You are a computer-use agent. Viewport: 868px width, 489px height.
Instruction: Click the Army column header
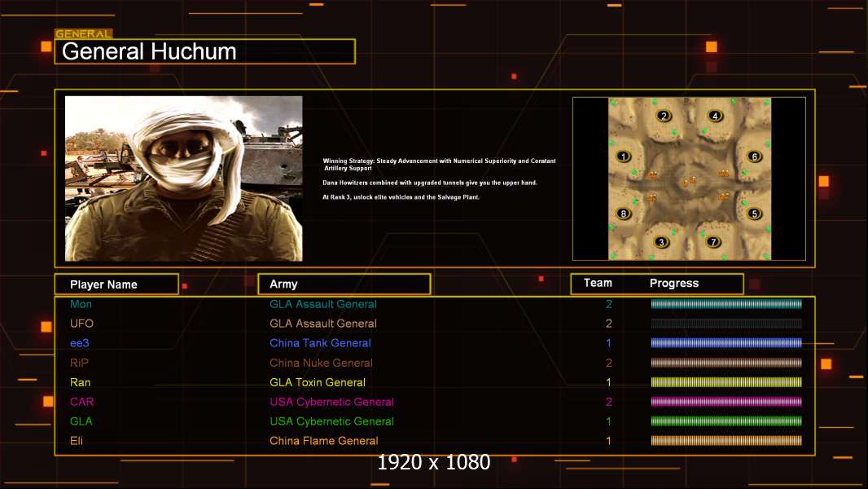(x=344, y=284)
